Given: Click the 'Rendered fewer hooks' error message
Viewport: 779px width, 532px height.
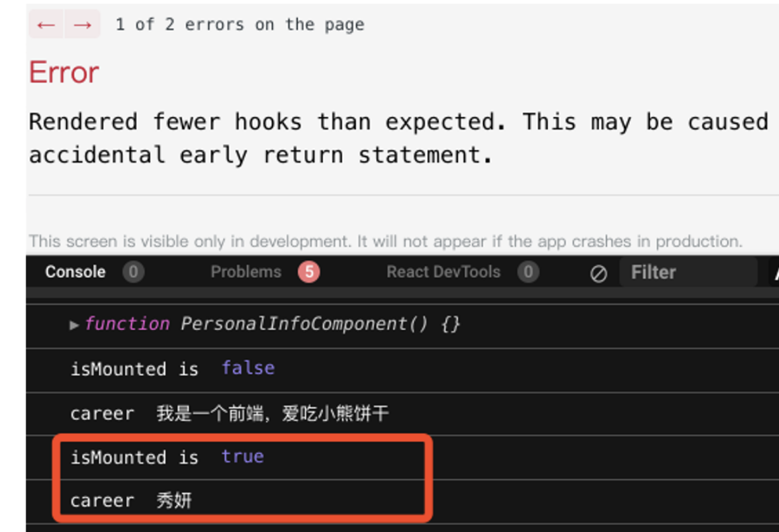Looking at the screenshot, I should (x=399, y=138).
